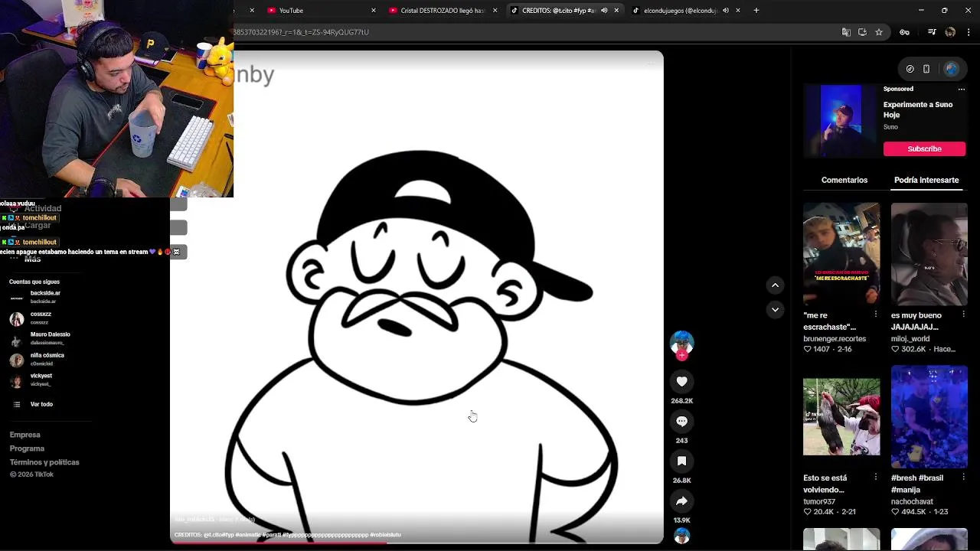Image resolution: width=980 pixels, height=551 pixels.
Task: Mute the CREDITOS TikTok tab audio
Action: pos(604,11)
